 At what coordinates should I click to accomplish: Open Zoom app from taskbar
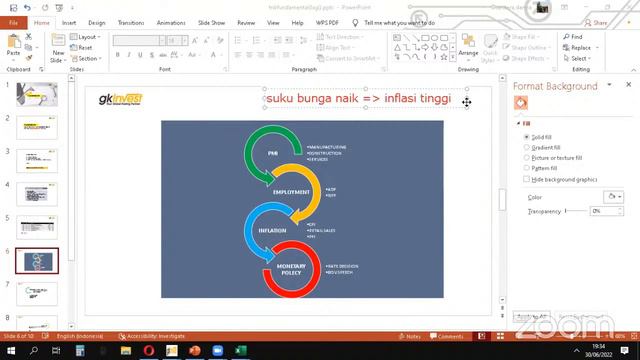pos(218,351)
